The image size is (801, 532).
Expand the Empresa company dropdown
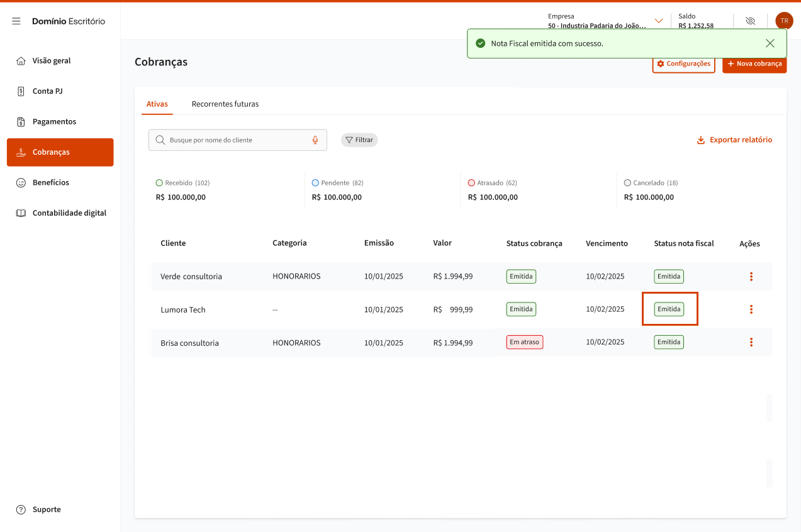click(658, 21)
